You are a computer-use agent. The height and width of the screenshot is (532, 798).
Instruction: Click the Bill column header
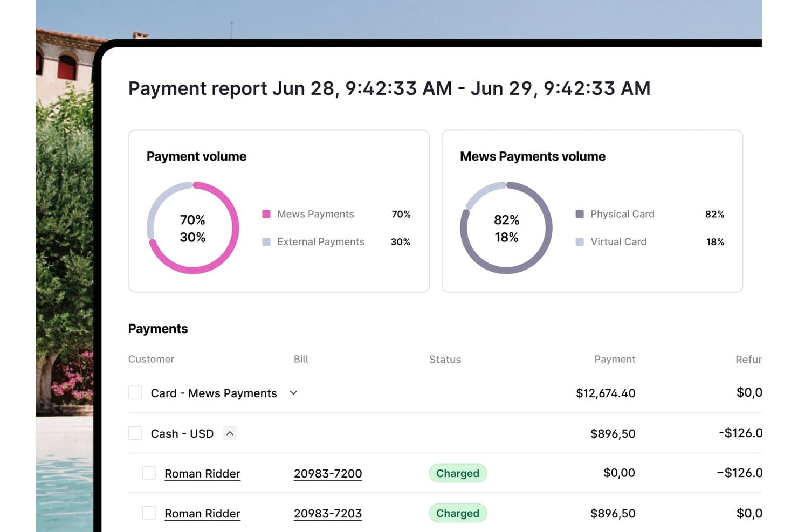pos(301,359)
